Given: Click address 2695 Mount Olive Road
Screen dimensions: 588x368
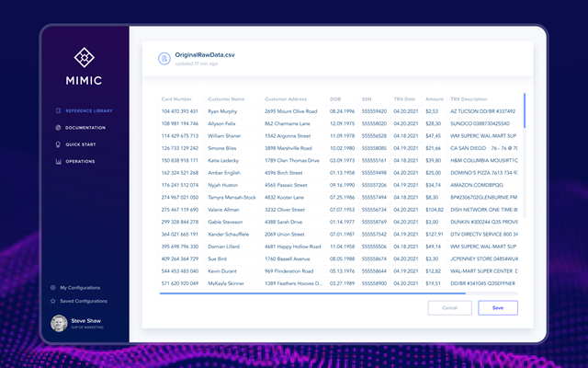Looking at the screenshot, I should [x=290, y=111].
